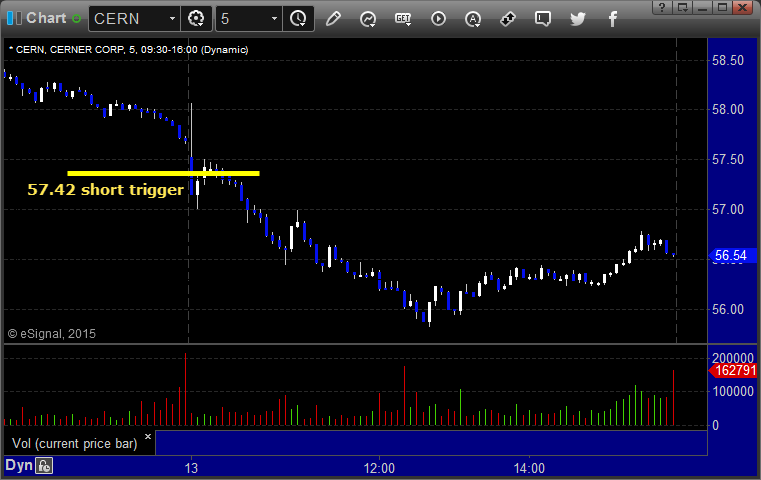Click the 58.00 price axis label
The width and height of the screenshot is (761, 480).
[728, 110]
